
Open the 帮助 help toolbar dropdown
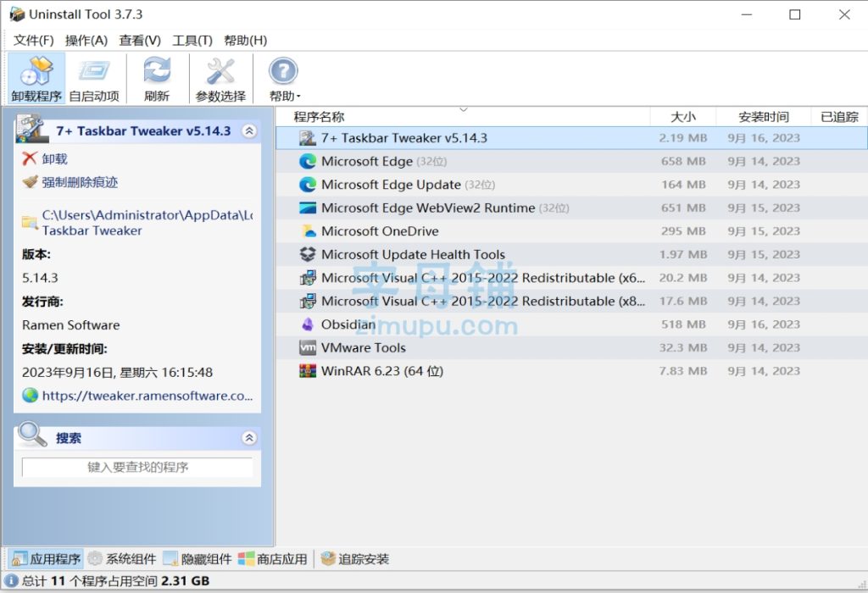(x=284, y=79)
